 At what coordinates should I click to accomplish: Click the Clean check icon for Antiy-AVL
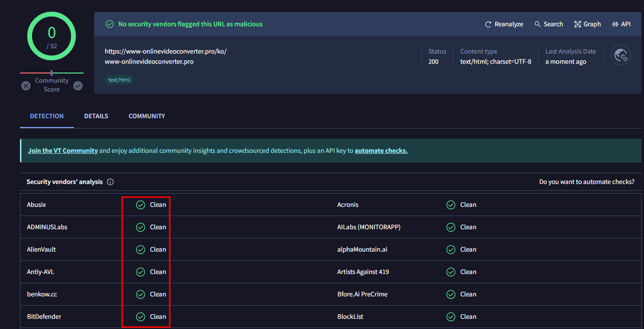pyautogui.click(x=141, y=272)
